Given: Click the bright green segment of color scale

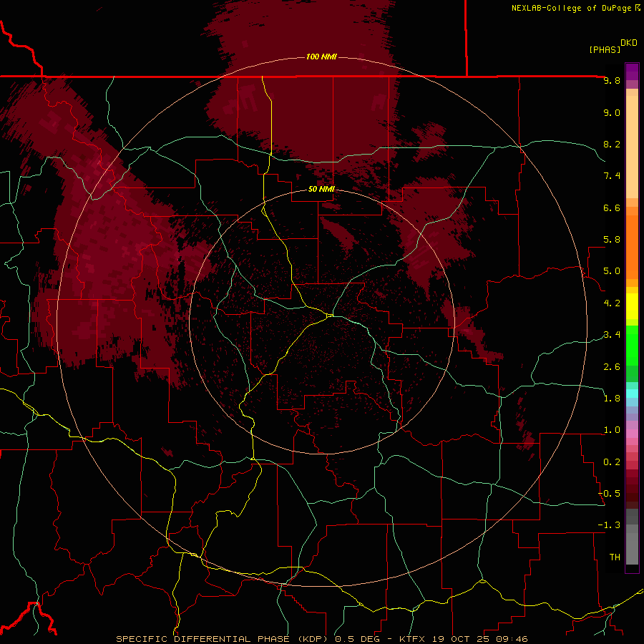Looking at the screenshot, I should [632, 345].
